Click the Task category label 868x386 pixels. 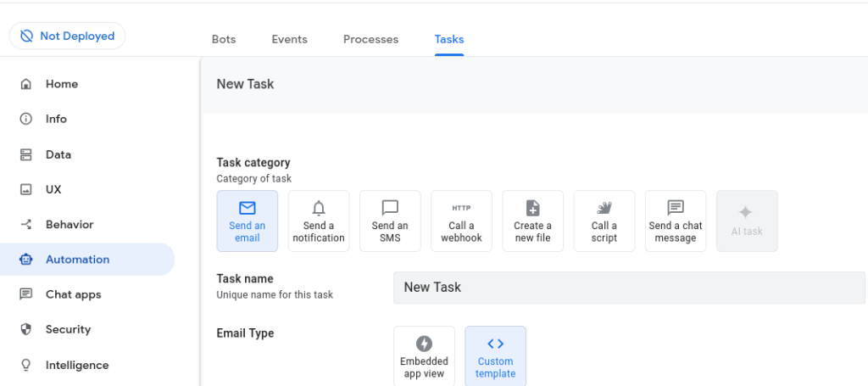pos(253,163)
